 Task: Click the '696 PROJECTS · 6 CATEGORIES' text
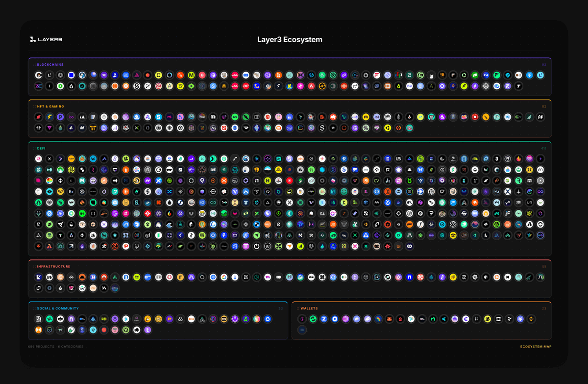(56, 347)
